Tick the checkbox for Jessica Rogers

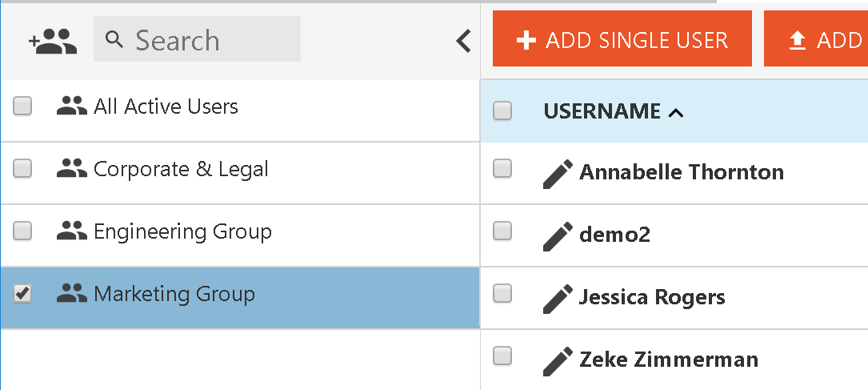pos(502,292)
